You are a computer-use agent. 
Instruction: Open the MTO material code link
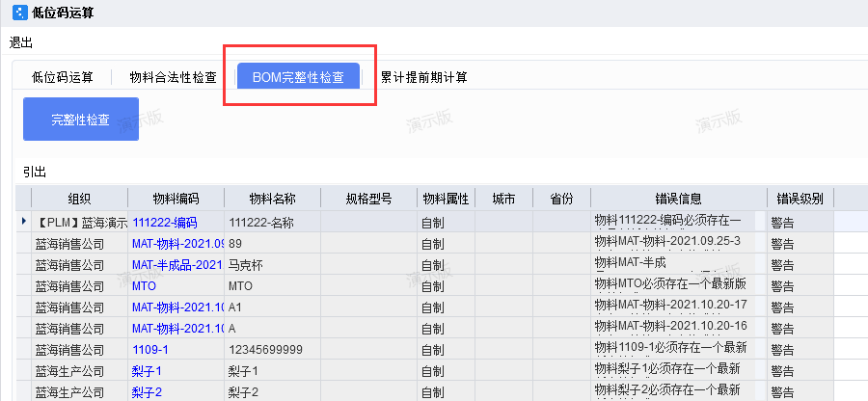tap(145, 285)
